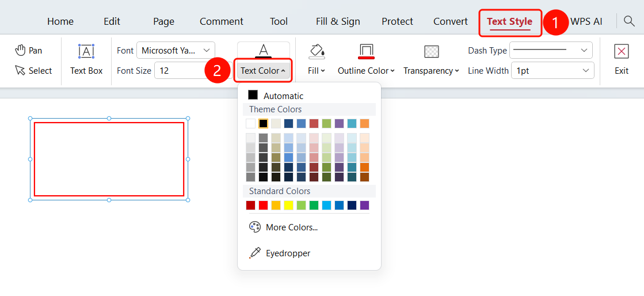Choose More Colors option
The image size is (644, 296).
[x=283, y=227]
